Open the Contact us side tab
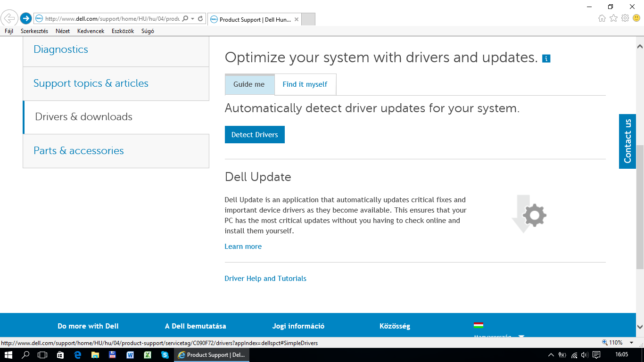Viewport: 644px width, 362px height. (x=627, y=141)
